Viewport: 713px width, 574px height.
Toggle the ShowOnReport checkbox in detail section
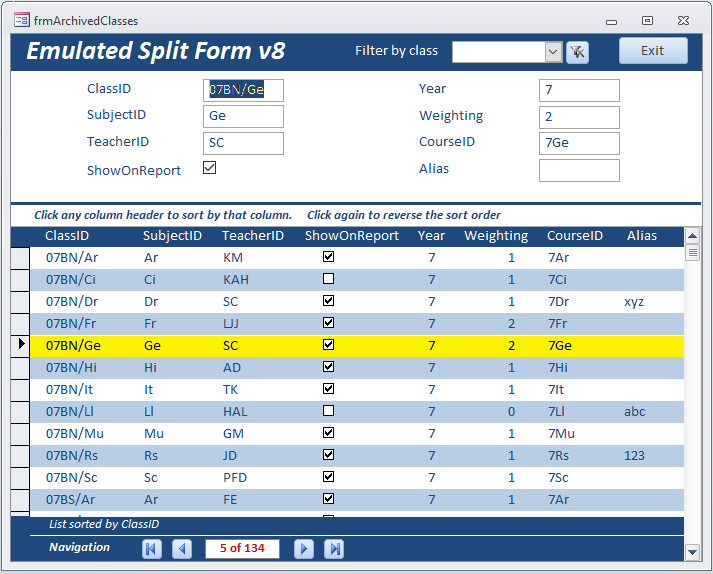(x=210, y=168)
